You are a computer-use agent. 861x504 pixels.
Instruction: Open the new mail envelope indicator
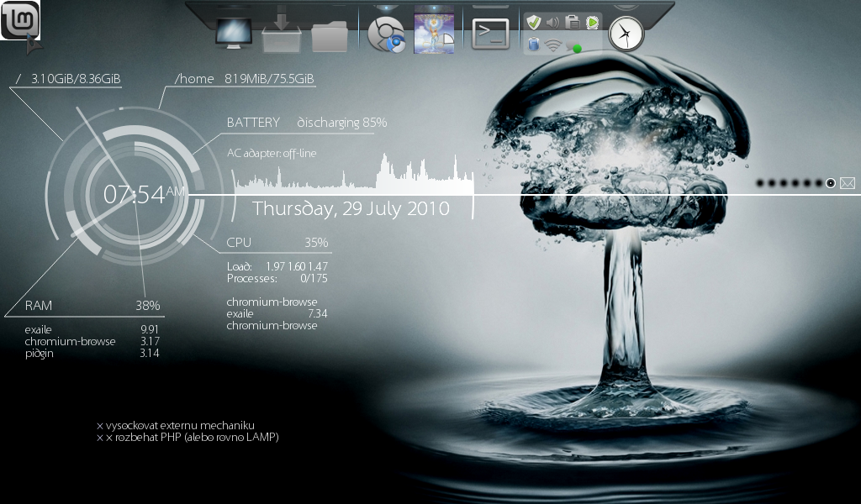847,183
